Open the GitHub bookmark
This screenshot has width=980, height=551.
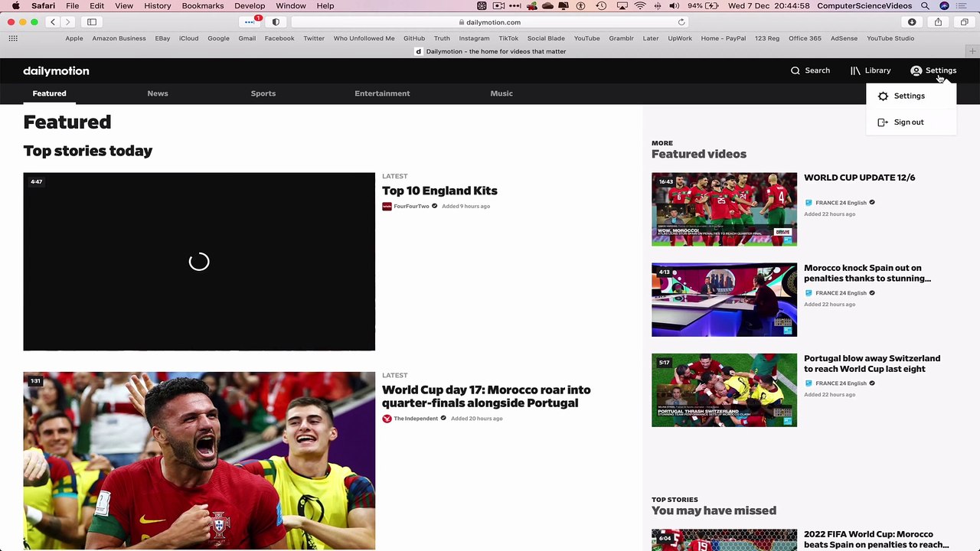[414, 38]
